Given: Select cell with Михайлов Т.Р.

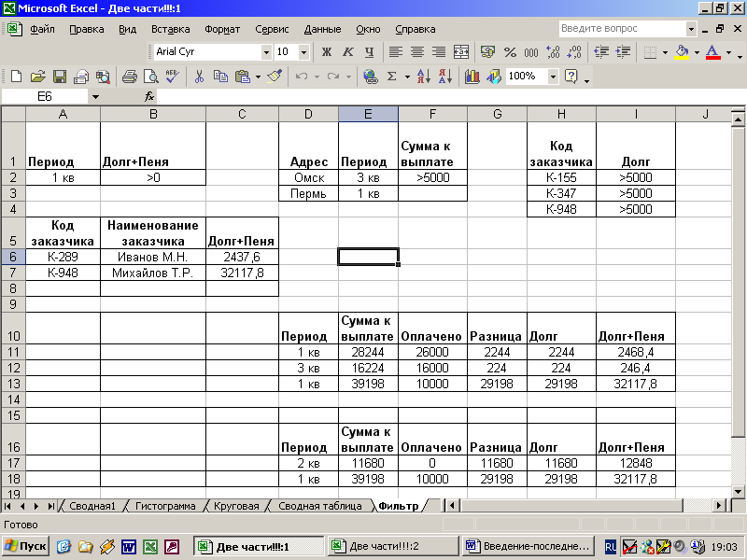Looking at the screenshot, I should [153, 273].
